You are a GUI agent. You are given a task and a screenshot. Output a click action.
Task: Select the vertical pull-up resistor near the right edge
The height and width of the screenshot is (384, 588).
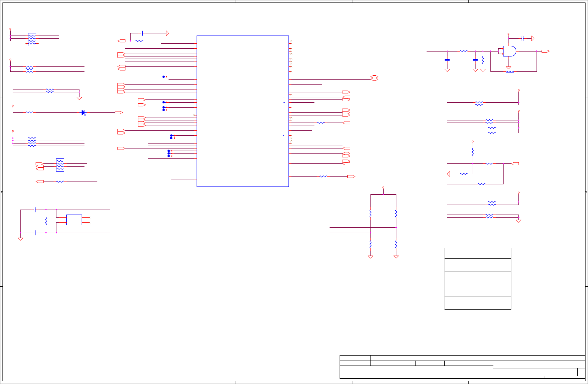(473, 152)
